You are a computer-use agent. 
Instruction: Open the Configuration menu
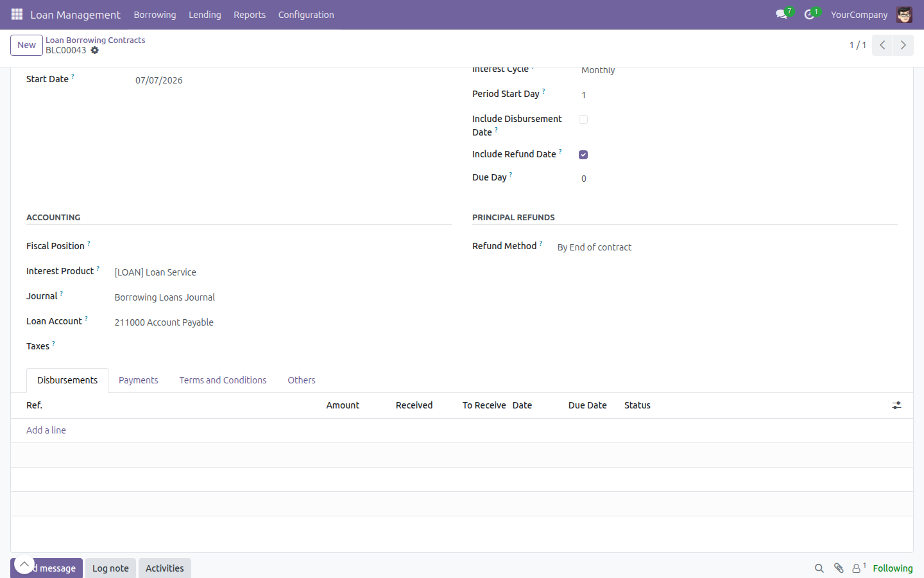(306, 15)
